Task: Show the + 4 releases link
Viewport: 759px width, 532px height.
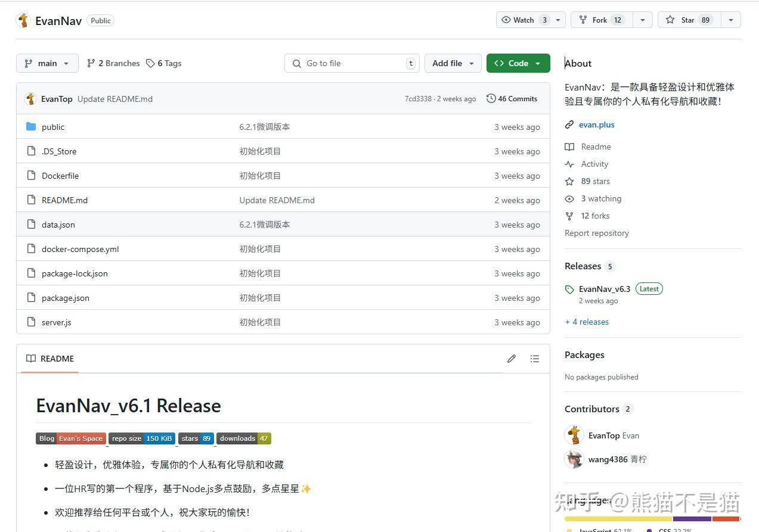Action: point(587,322)
